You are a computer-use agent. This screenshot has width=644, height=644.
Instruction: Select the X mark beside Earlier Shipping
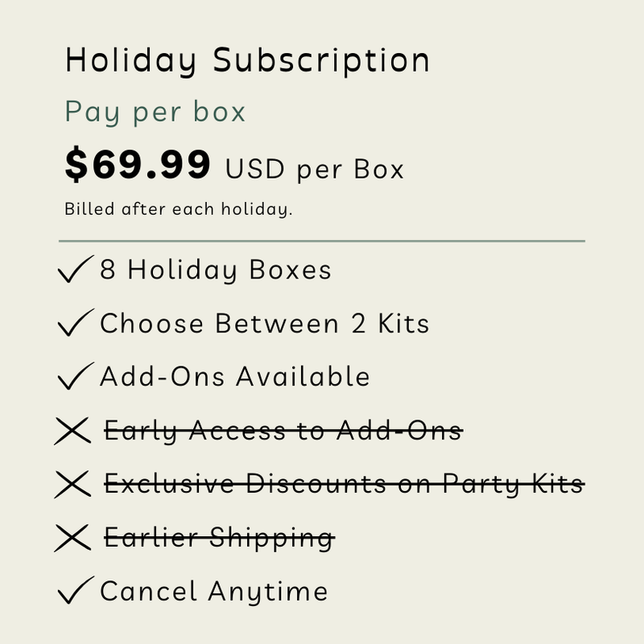tap(72, 538)
